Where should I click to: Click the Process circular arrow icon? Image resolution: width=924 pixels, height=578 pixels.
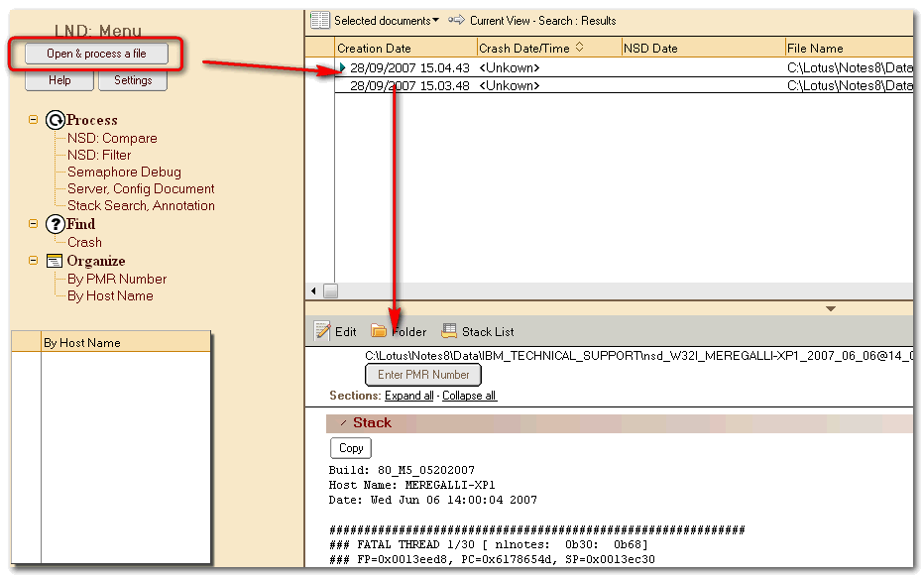tap(55, 120)
